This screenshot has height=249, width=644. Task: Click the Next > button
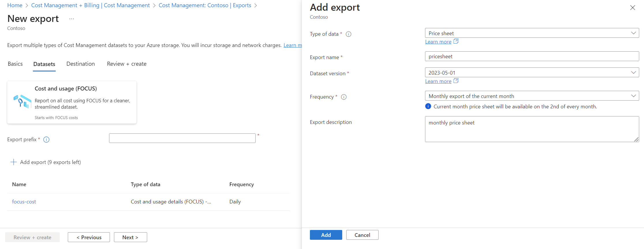coord(130,237)
